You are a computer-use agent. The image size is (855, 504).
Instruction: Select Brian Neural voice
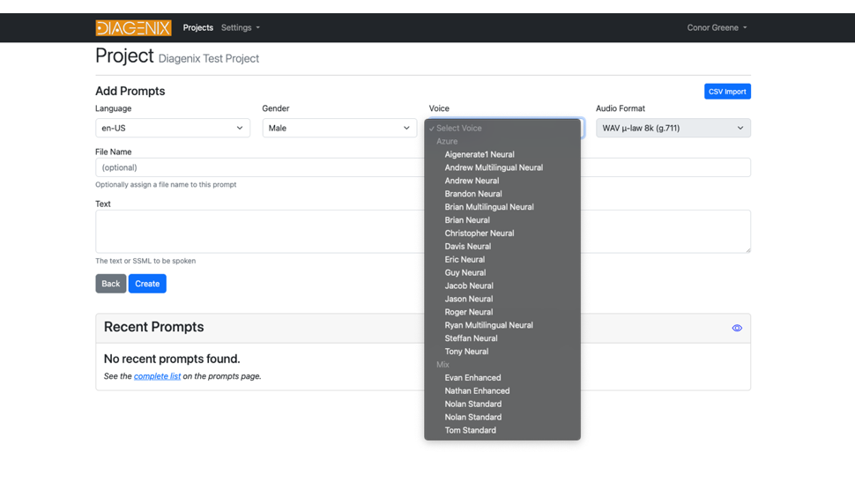(x=502, y=219)
